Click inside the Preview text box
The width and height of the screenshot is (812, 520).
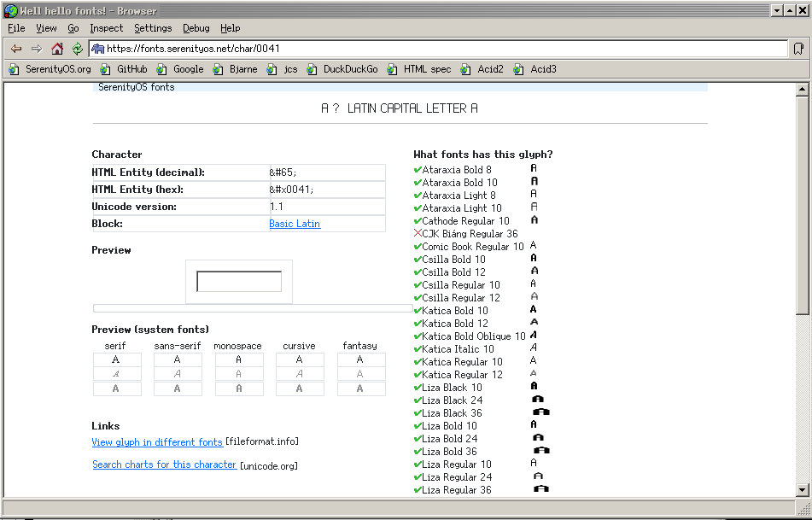point(239,282)
